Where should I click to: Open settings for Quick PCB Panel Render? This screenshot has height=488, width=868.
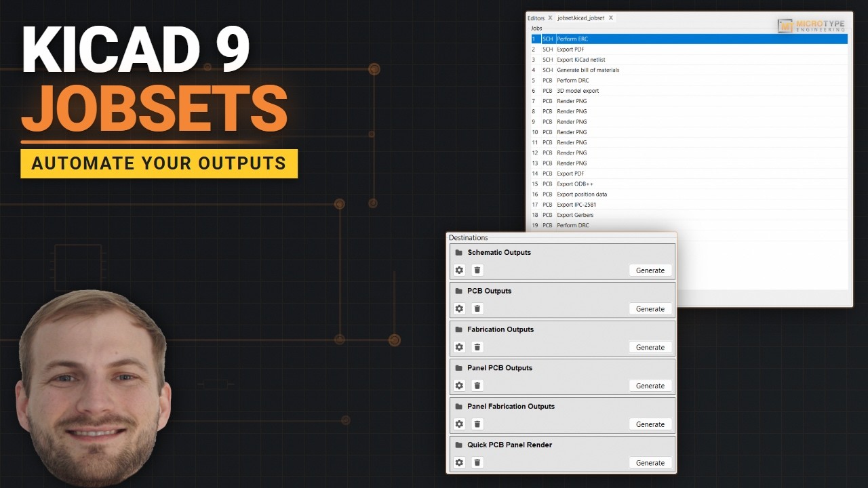click(459, 462)
